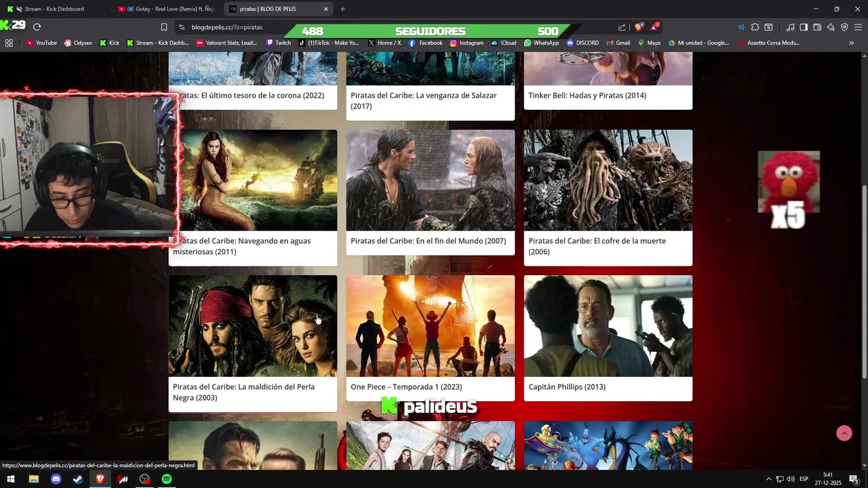868x488 pixels.
Task: Open the bookmarks apps grid icon
Action: (9, 43)
